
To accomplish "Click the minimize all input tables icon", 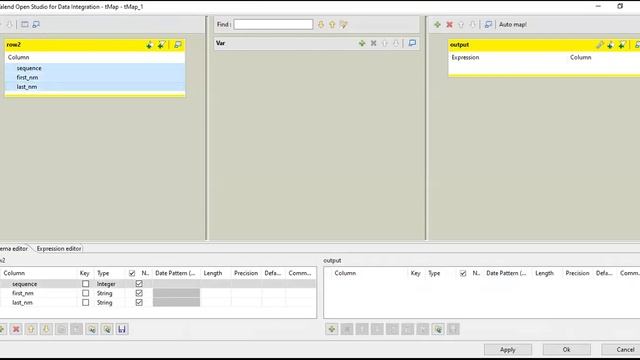I will coord(36,24).
